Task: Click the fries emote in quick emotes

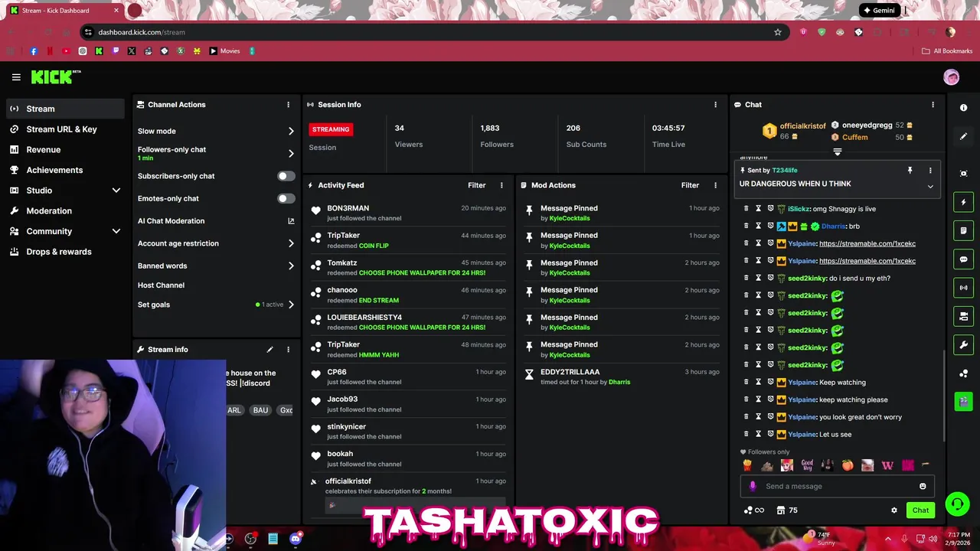Action: tap(747, 465)
